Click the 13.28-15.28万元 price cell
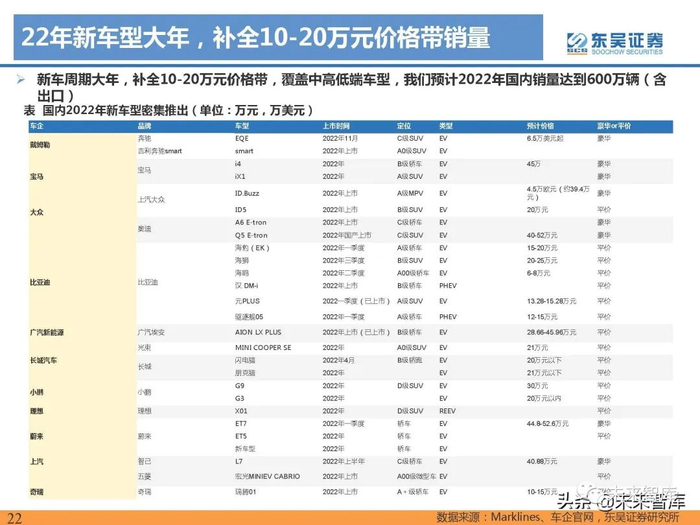The height and width of the screenshot is (525, 700). (552, 301)
